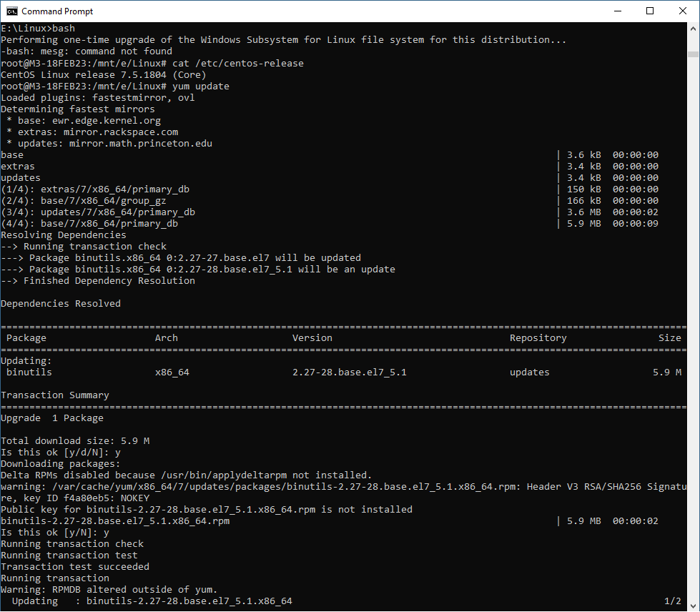Click 'Upgrade 1 Package' line
The height and width of the screenshot is (612, 700).
(x=52, y=418)
